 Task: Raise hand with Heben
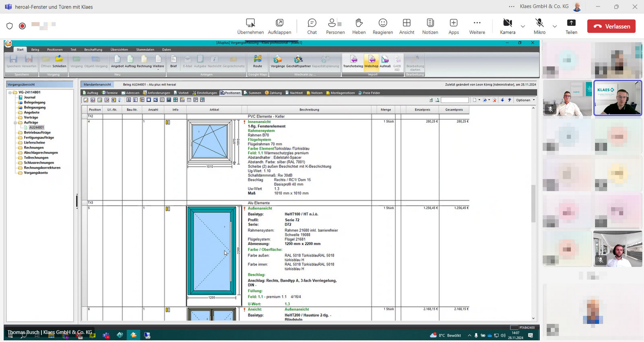click(x=359, y=27)
